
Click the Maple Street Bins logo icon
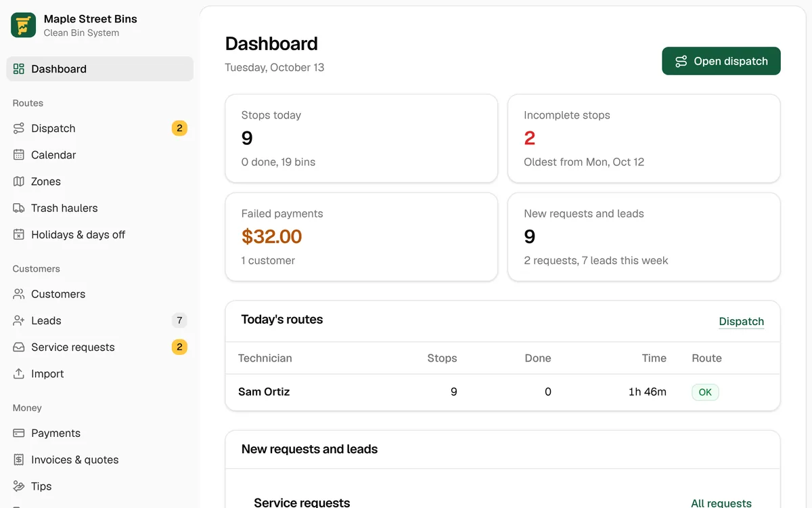24,25
